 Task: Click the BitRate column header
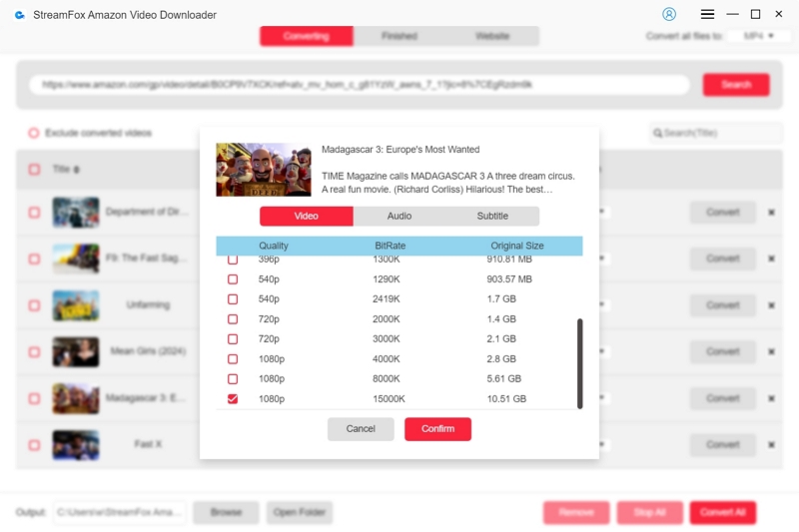[x=391, y=246]
